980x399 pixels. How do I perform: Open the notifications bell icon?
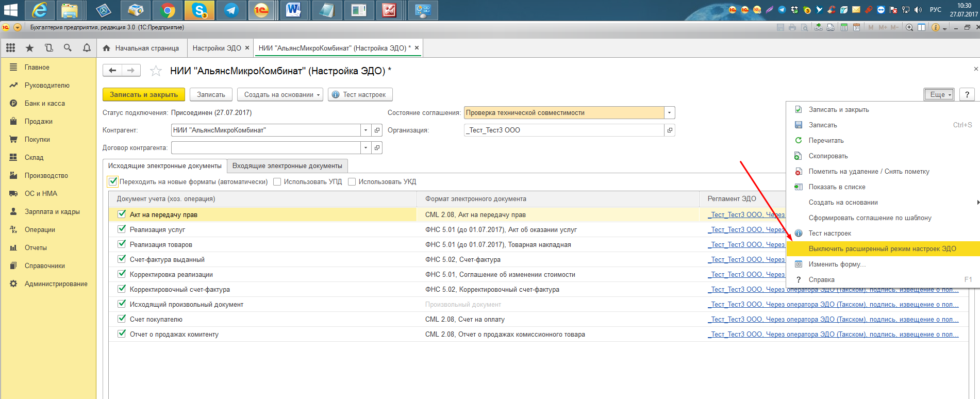87,48
